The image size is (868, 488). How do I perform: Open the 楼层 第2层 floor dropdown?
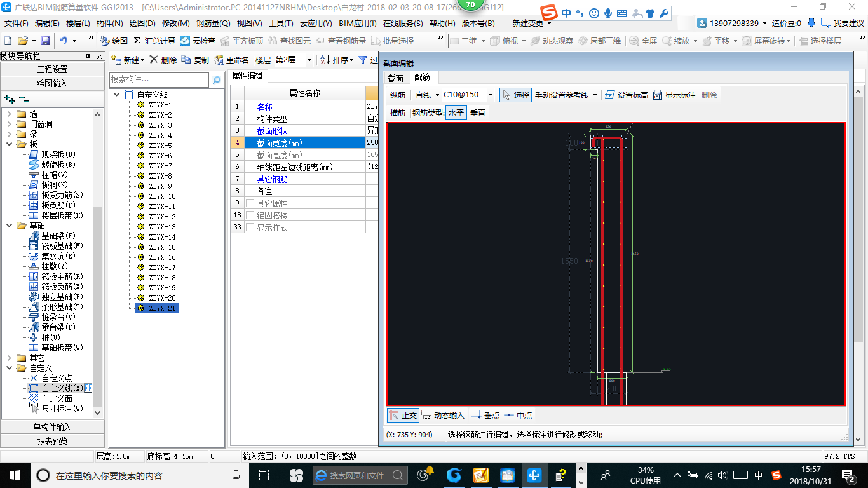click(x=309, y=60)
